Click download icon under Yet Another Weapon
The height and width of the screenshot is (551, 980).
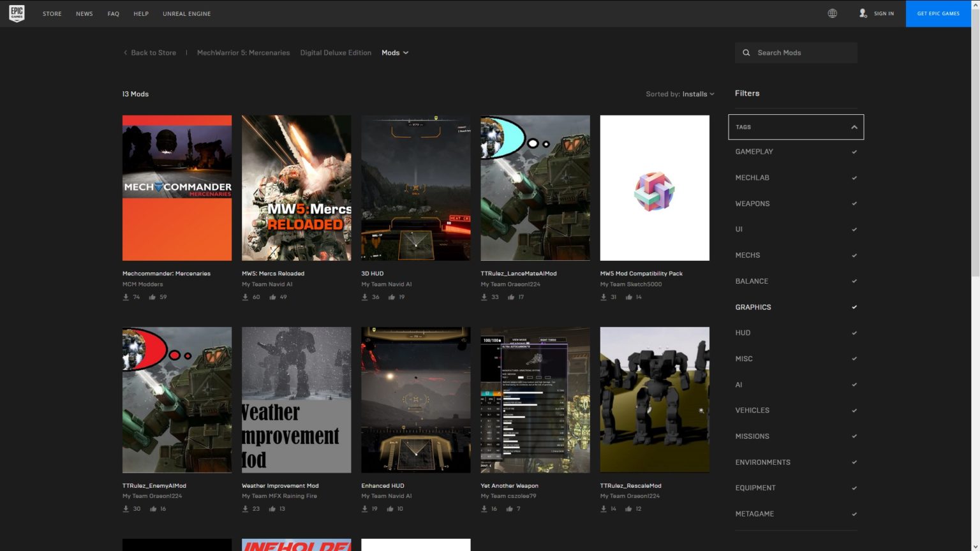484,509
